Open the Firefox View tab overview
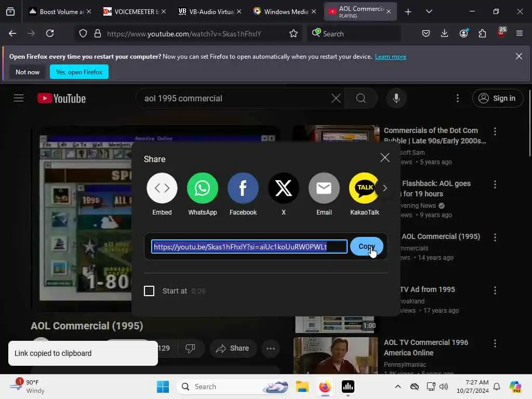Viewport: 532px width, 399px height. [x=10, y=11]
